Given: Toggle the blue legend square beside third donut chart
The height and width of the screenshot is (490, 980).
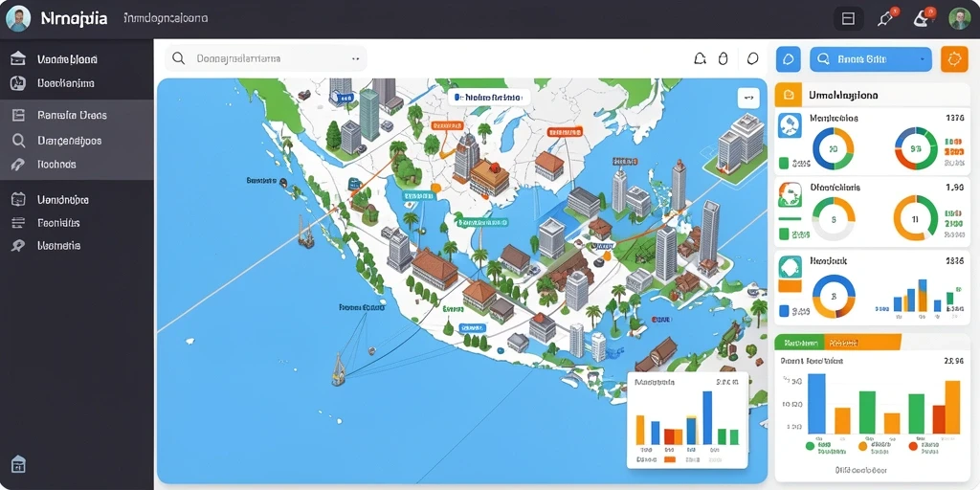Looking at the screenshot, I should tap(784, 311).
